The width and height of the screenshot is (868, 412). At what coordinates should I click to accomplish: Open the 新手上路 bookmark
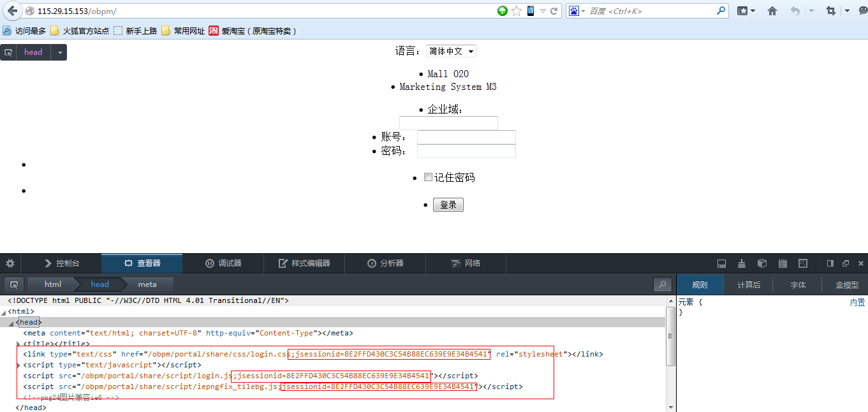coord(135,31)
